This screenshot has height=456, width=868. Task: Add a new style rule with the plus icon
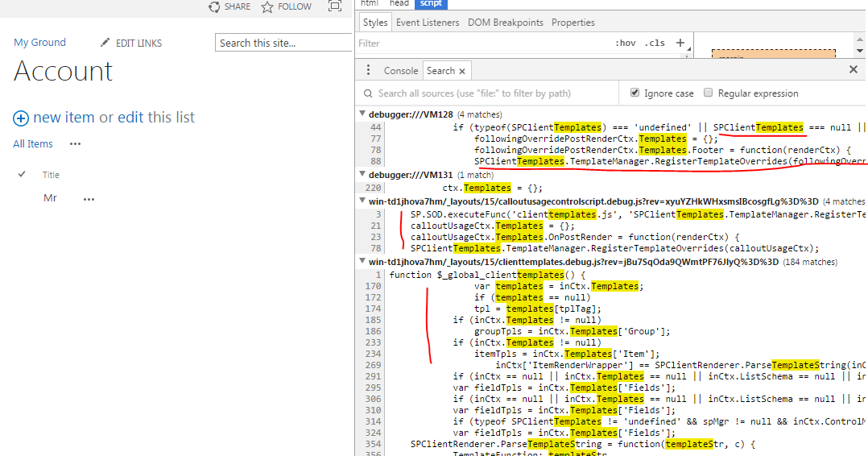[680, 43]
